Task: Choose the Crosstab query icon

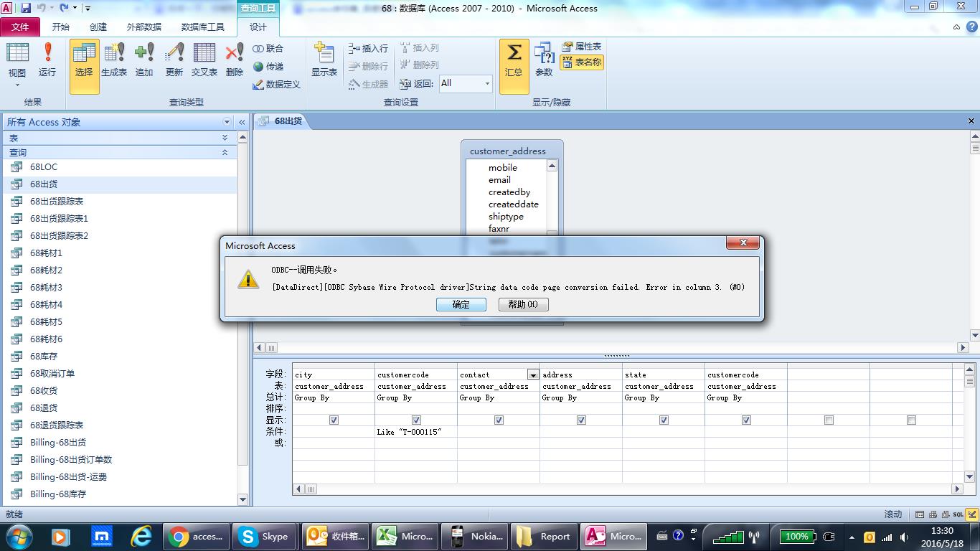Action: tap(204, 60)
